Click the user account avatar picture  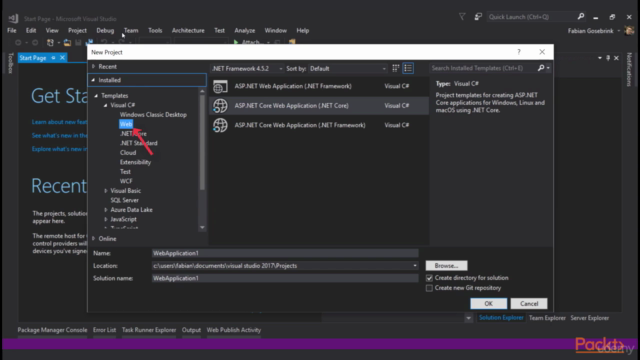[629, 31]
